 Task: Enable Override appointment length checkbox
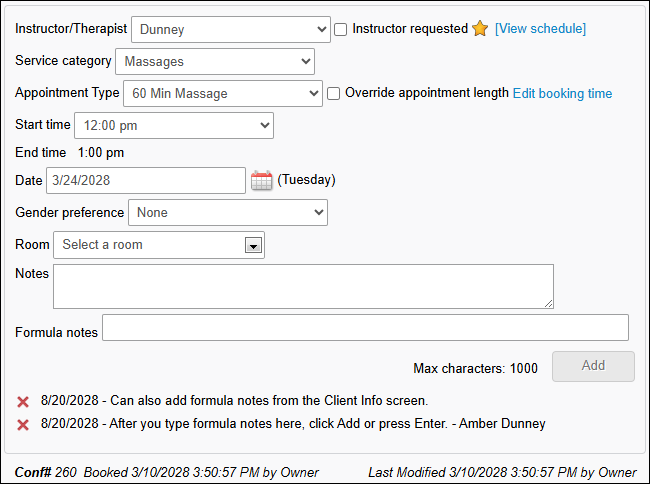click(333, 93)
